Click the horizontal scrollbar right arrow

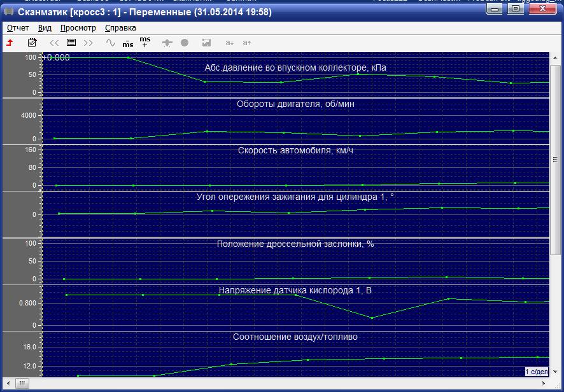544,383
